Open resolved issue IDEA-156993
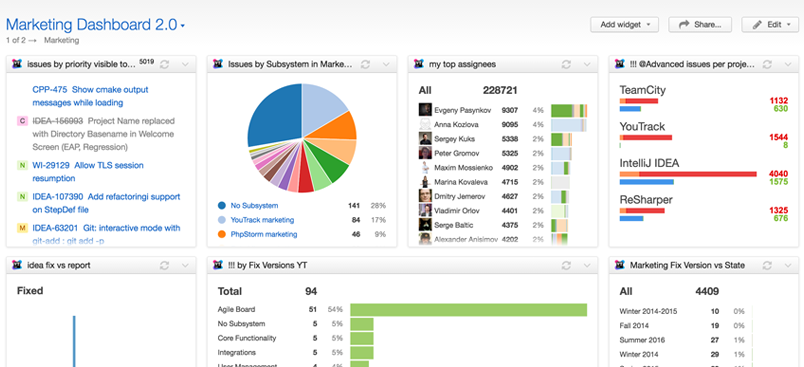 coord(103,134)
